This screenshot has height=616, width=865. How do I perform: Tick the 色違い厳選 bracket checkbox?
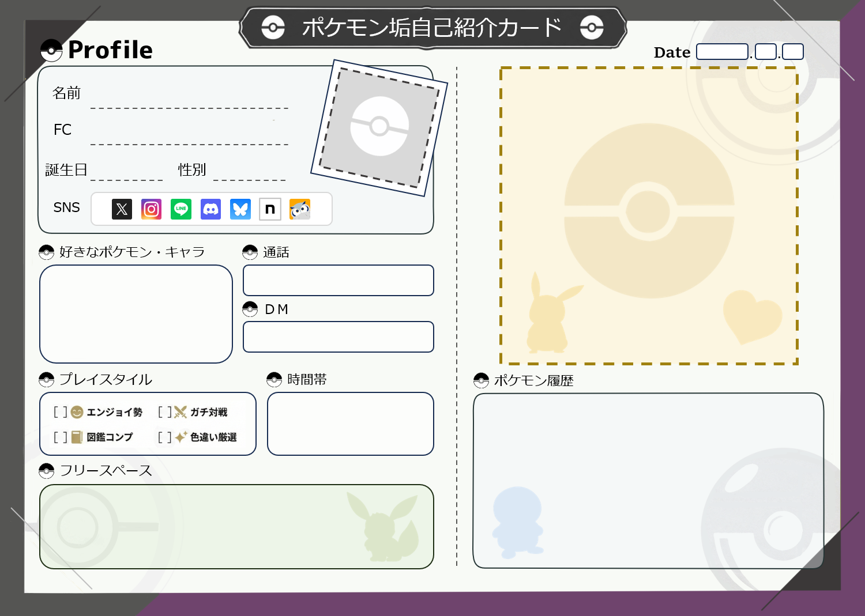point(165,437)
